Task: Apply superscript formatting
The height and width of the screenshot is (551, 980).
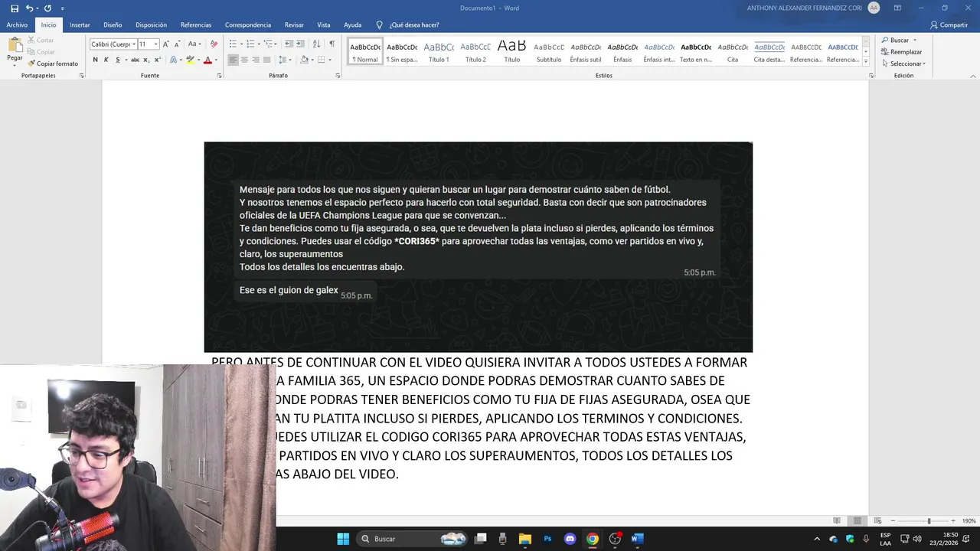Action: 156,60
